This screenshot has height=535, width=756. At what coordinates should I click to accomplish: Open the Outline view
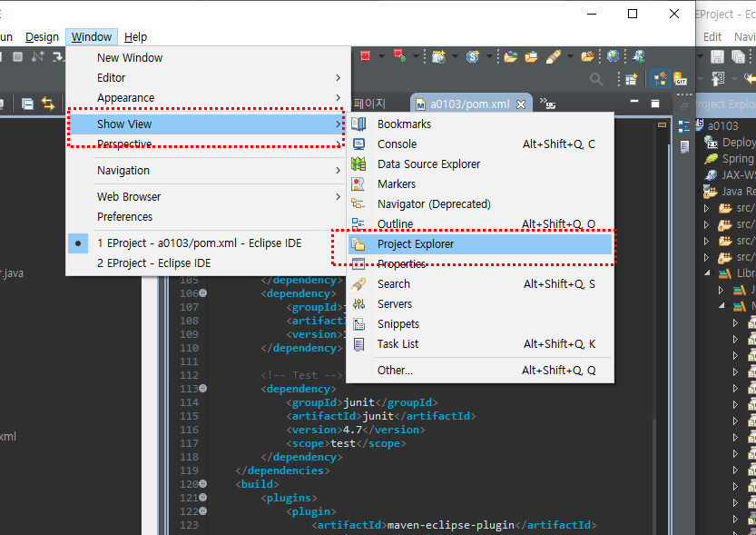395,223
